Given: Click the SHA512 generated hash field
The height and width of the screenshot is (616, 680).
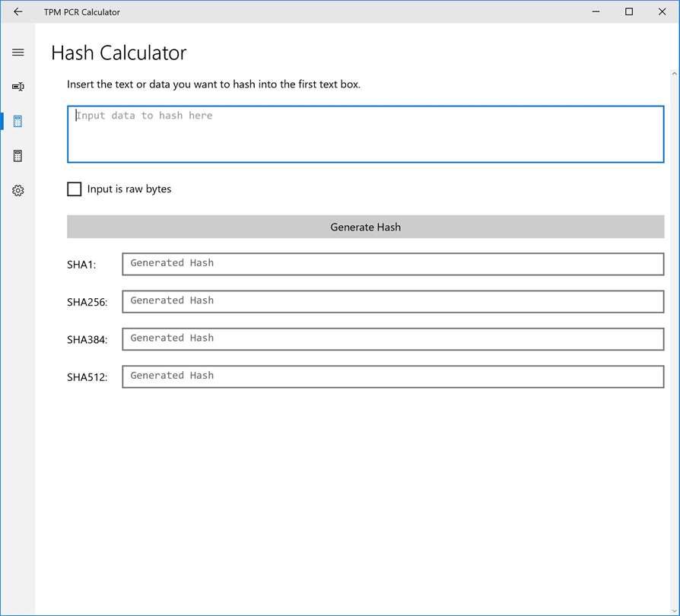Looking at the screenshot, I should pyautogui.click(x=393, y=376).
